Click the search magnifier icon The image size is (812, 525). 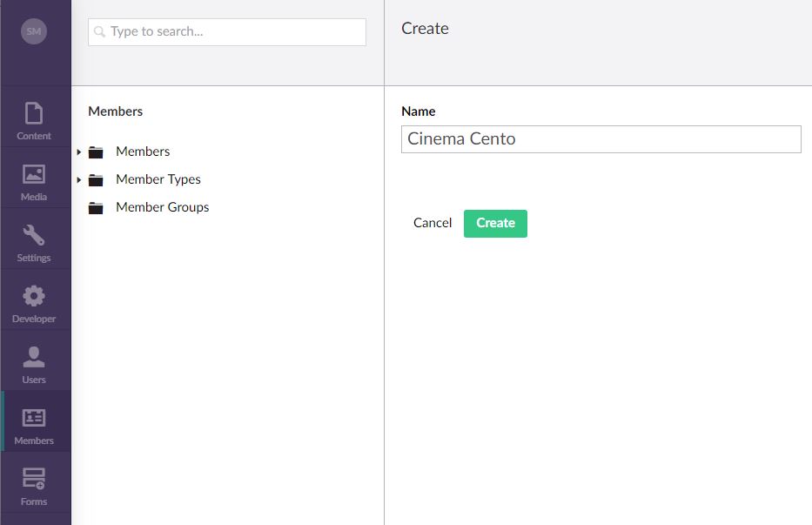99,31
